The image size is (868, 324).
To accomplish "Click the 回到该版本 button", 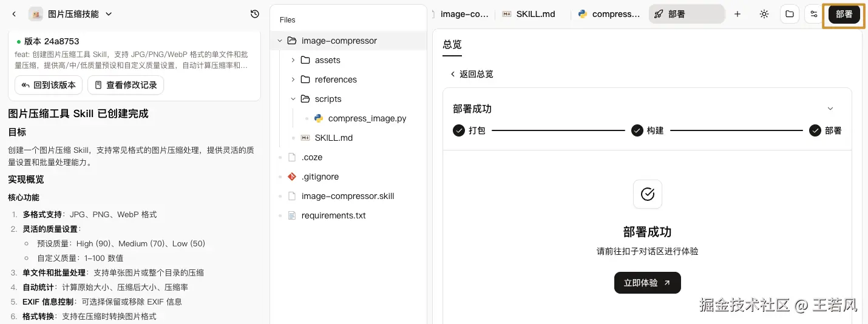I will pos(49,85).
